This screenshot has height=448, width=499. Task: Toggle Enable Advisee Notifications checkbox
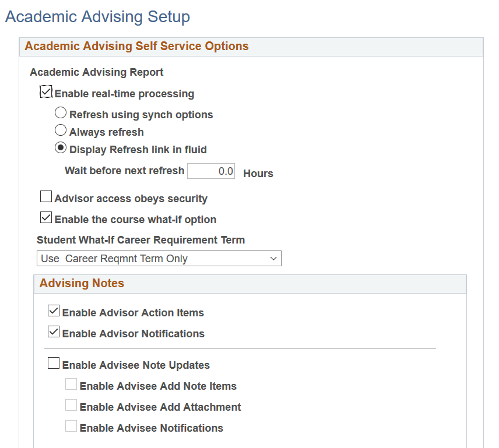pyautogui.click(x=71, y=427)
